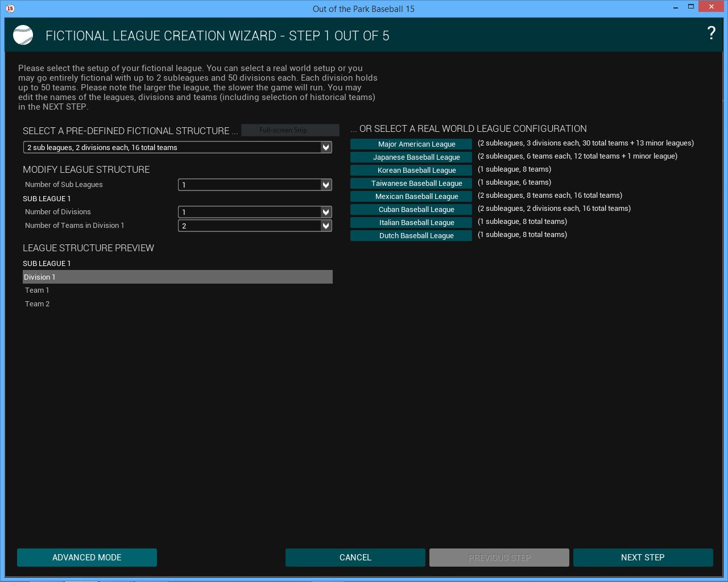The image size is (728, 582).
Task: Pick the Italian Baseball League option
Action: [x=411, y=223]
